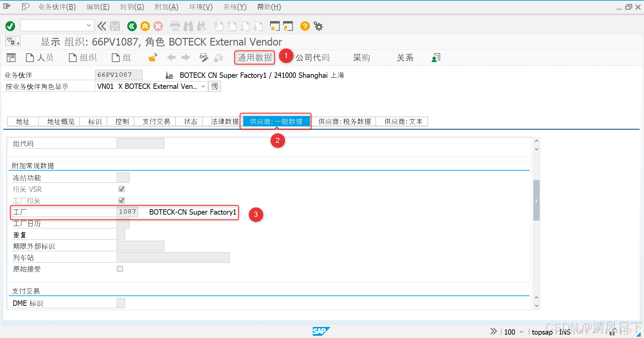Viewport: 644px width, 338px height.
Task: Go to first page icon
Action: [218, 26]
